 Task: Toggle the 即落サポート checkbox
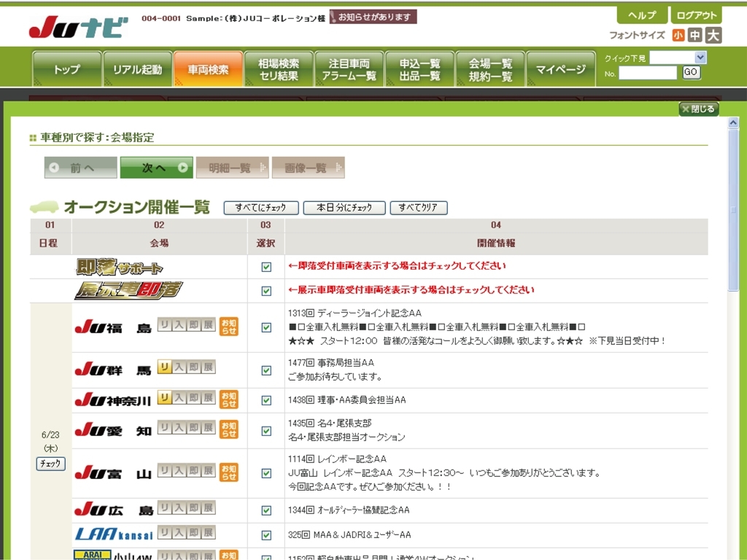(266, 267)
